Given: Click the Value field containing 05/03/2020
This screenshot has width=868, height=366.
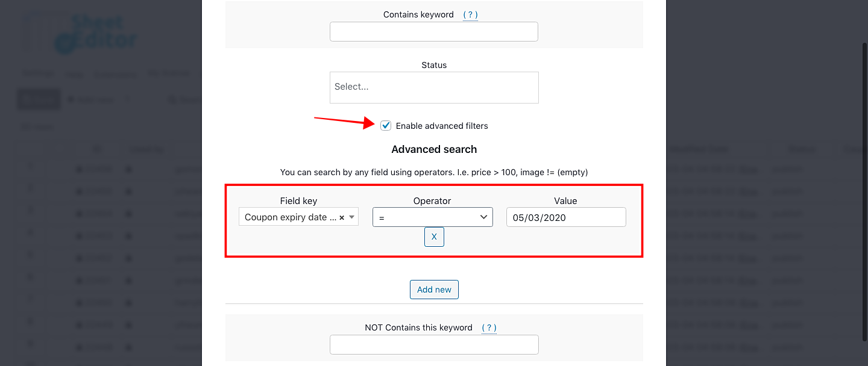Looking at the screenshot, I should [x=566, y=217].
